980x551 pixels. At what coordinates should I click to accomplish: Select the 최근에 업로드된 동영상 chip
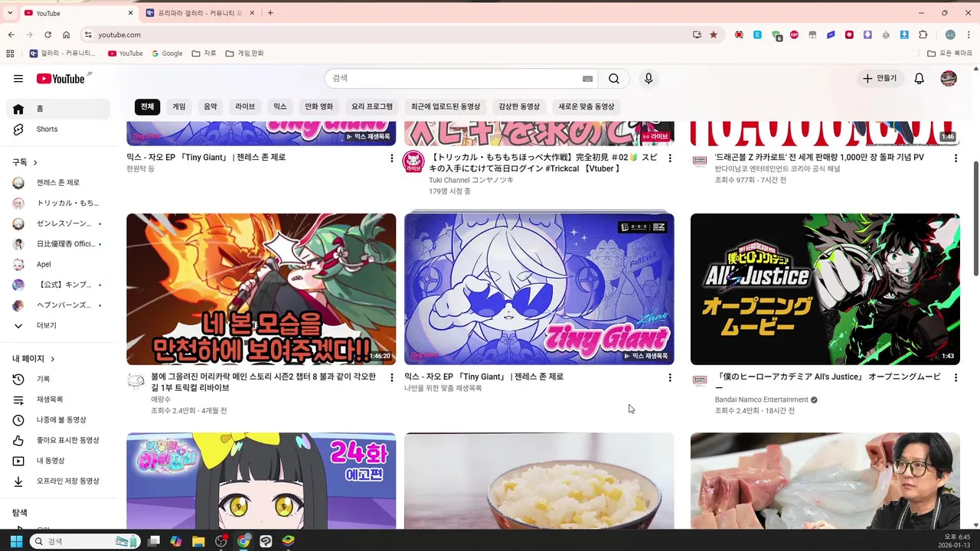446,106
